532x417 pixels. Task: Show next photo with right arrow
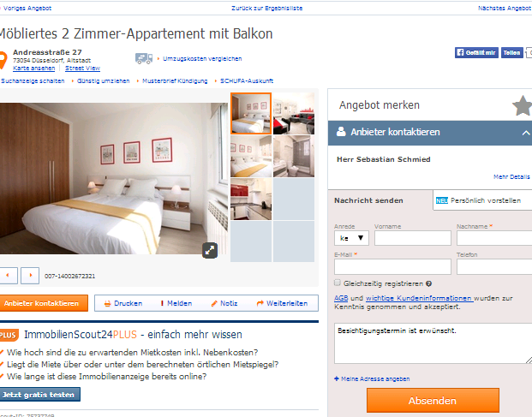coord(30,275)
